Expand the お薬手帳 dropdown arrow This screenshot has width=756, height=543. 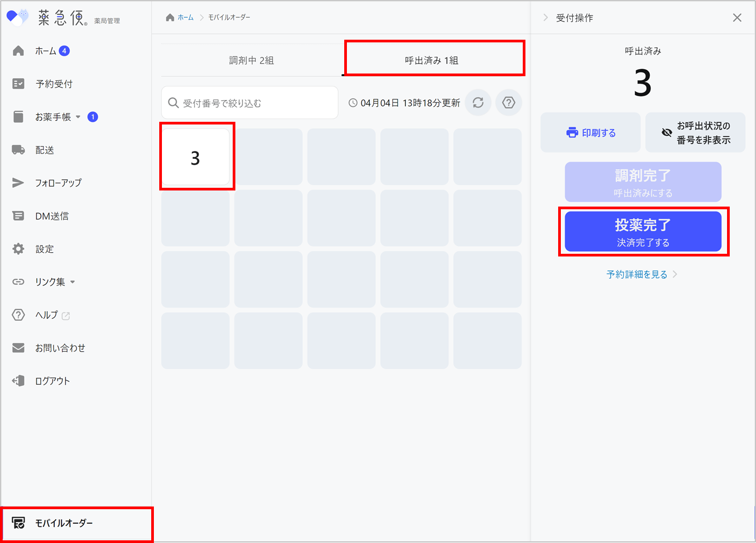point(78,117)
